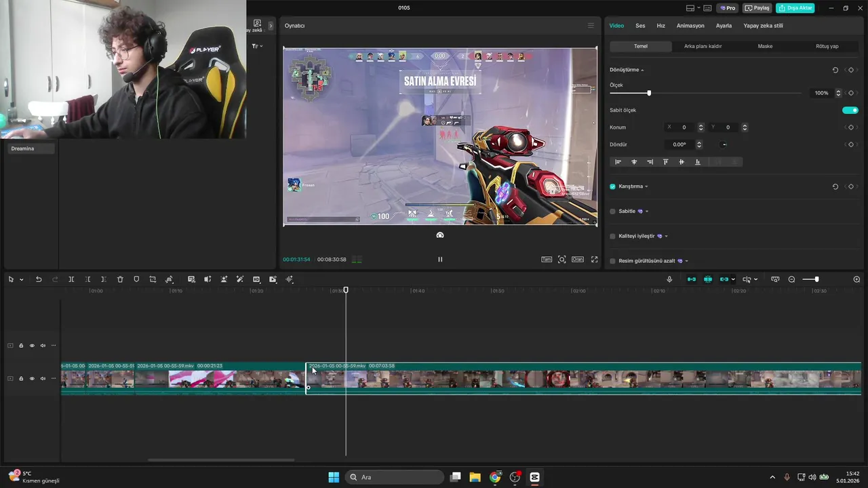Open Google Chrome from the taskbar
This screenshot has height=488, width=868.
click(x=495, y=477)
